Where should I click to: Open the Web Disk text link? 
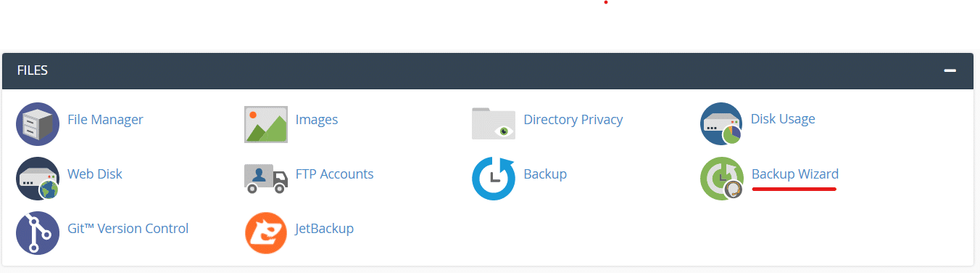tap(95, 174)
